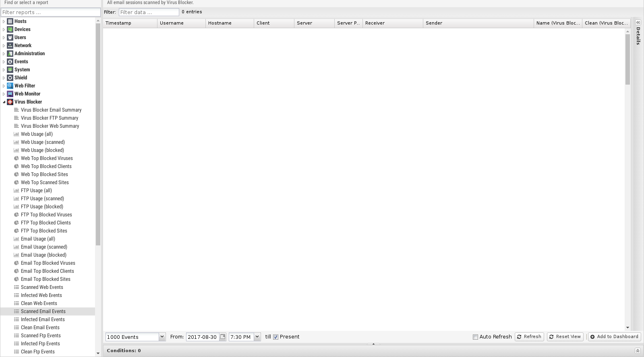
Task: Sort by the Sender column header
Action: coord(478,23)
